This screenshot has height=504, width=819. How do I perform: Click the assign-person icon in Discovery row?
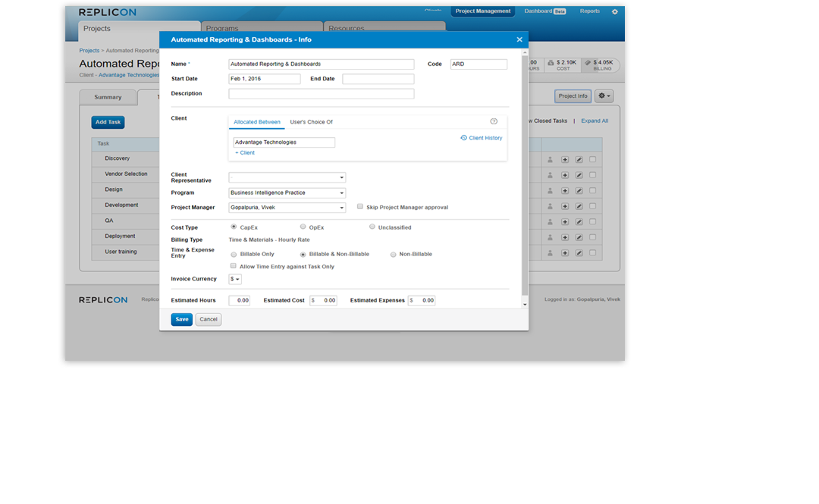[550, 160]
